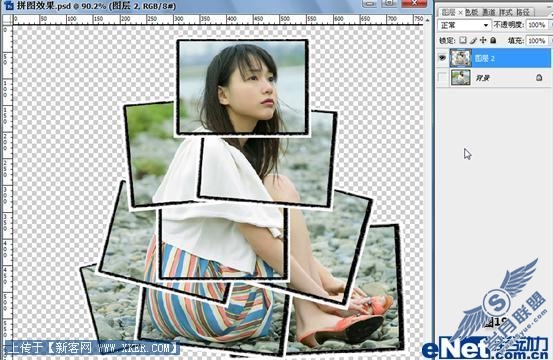
Task: Click the Photoshop icon in the document title bar
Action: [x=9, y=5]
